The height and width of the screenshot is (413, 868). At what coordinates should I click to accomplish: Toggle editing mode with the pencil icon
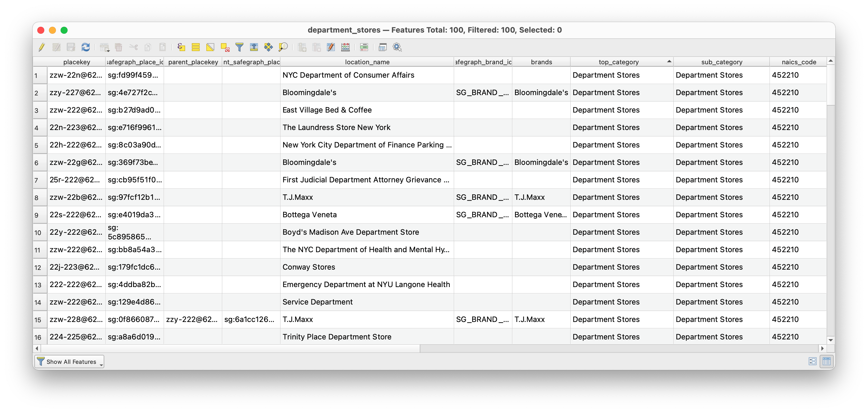[x=42, y=47]
